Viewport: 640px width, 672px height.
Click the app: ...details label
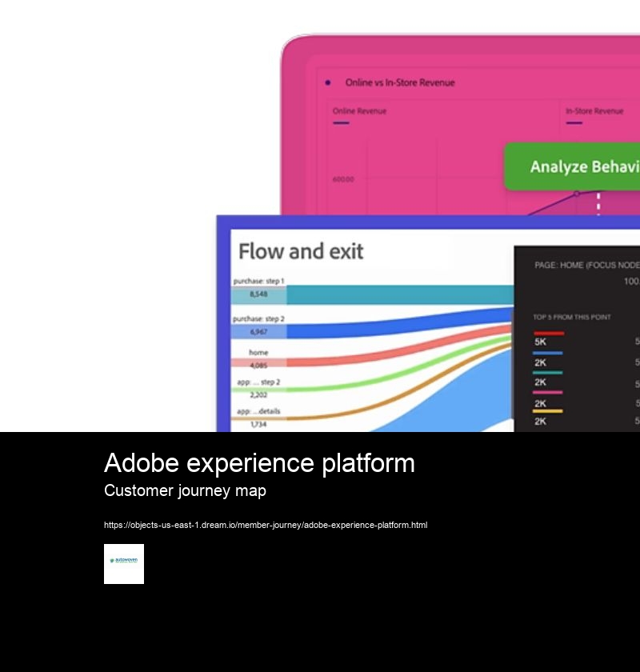pyautogui.click(x=258, y=411)
